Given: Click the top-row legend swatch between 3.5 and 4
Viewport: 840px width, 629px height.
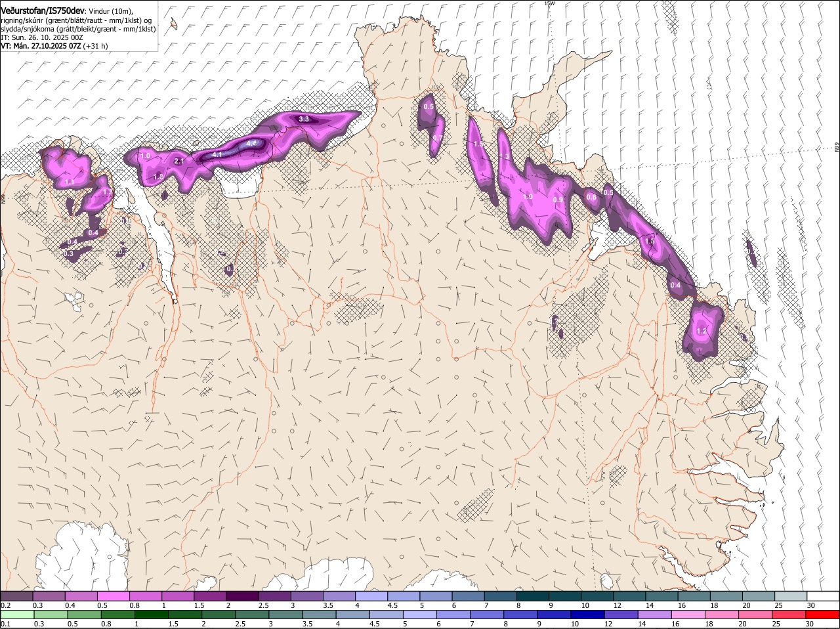Looking at the screenshot, I should click(x=339, y=596).
